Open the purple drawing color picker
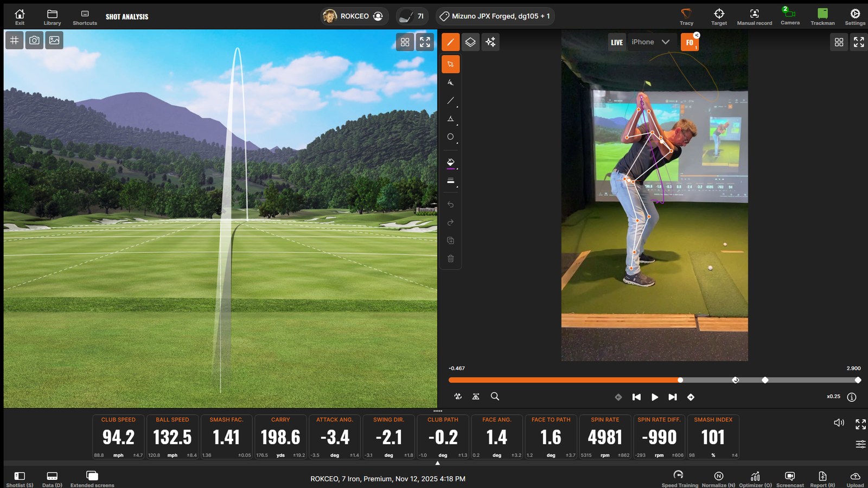This screenshot has height=488, width=868. [451, 163]
